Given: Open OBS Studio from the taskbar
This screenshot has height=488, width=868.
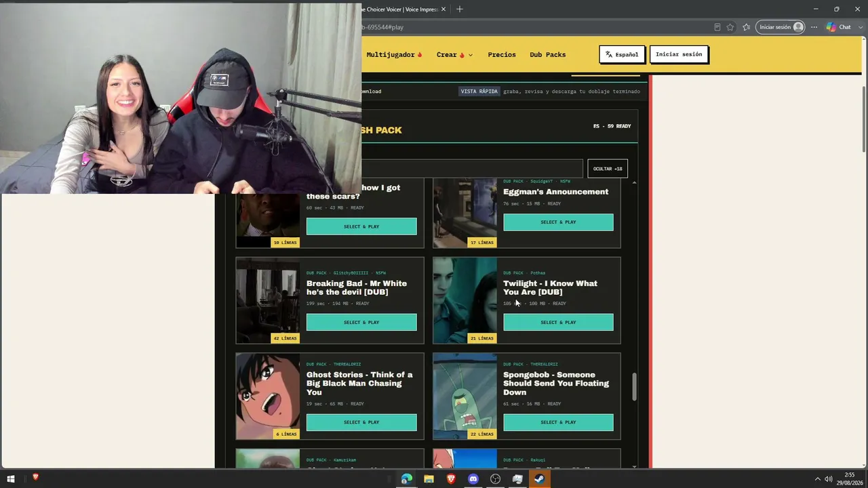Looking at the screenshot, I should [x=496, y=479].
